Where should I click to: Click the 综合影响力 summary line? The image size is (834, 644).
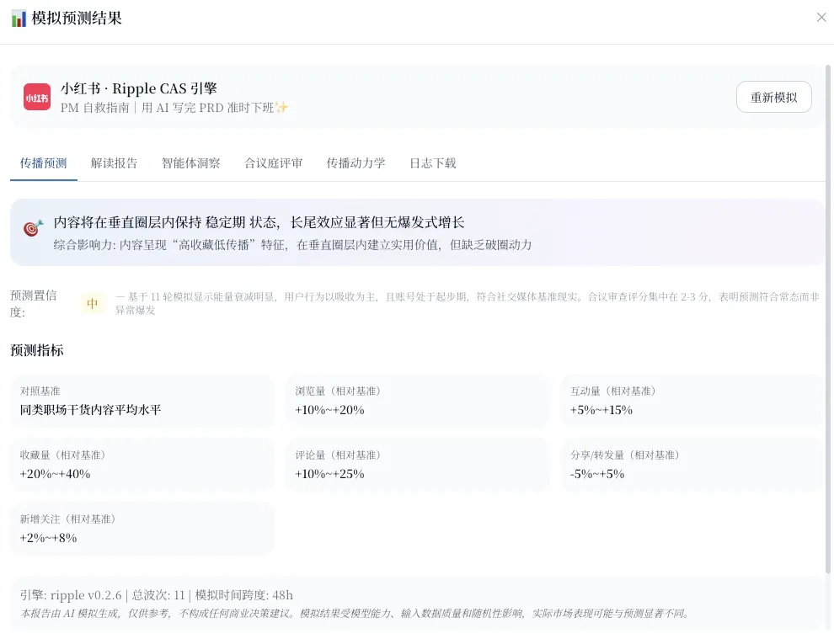292,245
